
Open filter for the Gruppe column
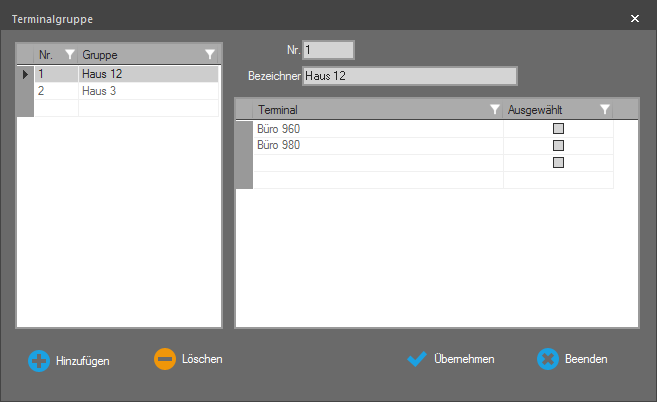(209, 54)
